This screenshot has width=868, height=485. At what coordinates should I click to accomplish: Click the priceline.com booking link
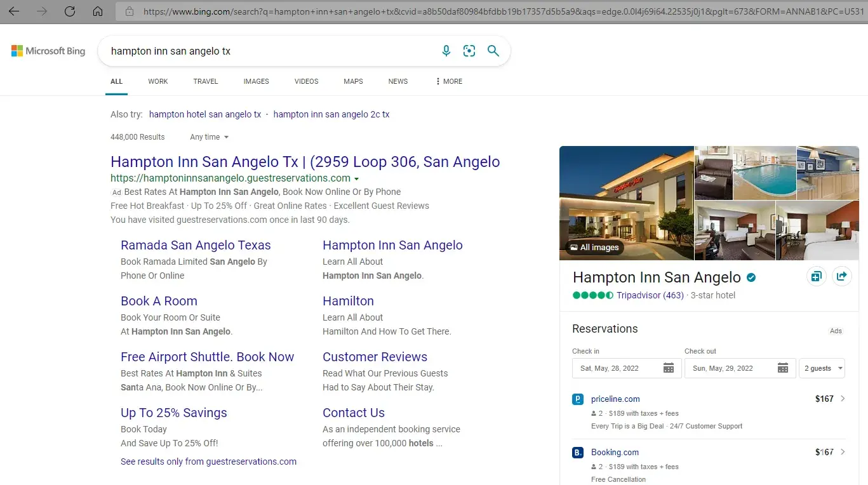coord(615,399)
